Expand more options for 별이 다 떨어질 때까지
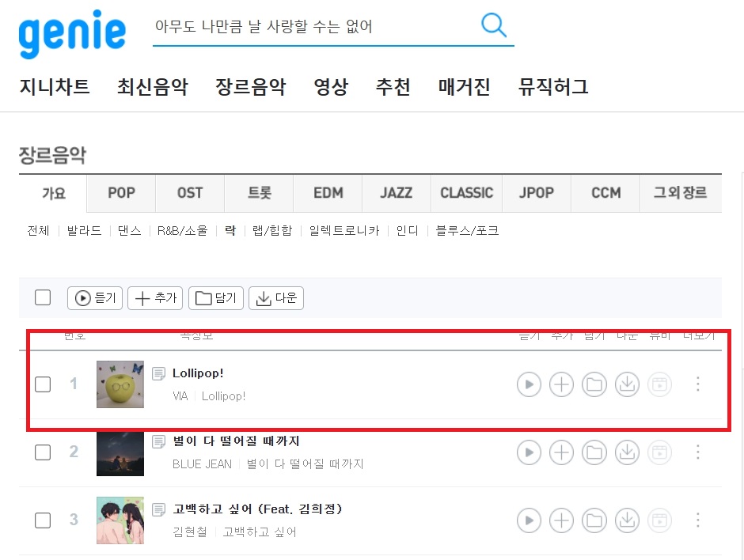Viewport: 744px width, 560px height. (697, 452)
